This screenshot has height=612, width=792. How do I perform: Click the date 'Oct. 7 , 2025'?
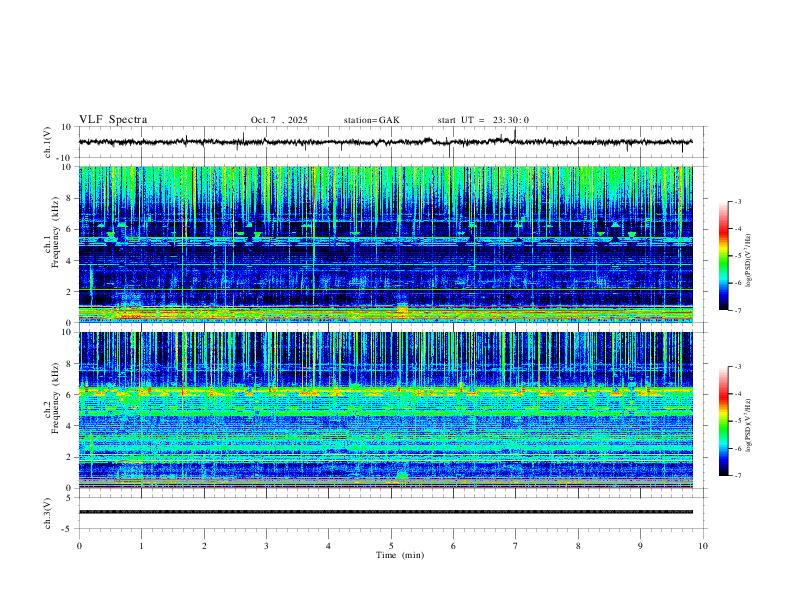(279, 120)
